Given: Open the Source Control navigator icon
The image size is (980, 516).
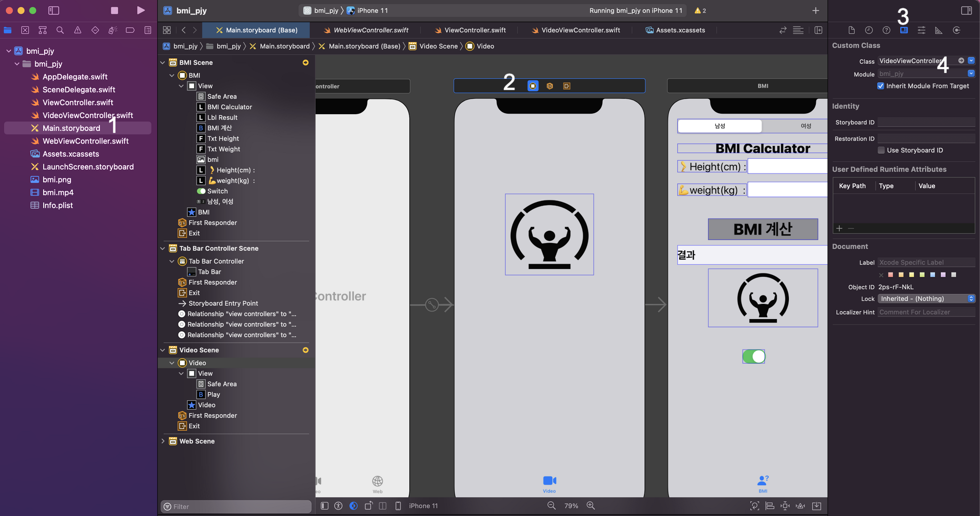Looking at the screenshot, I should tap(25, 30).
